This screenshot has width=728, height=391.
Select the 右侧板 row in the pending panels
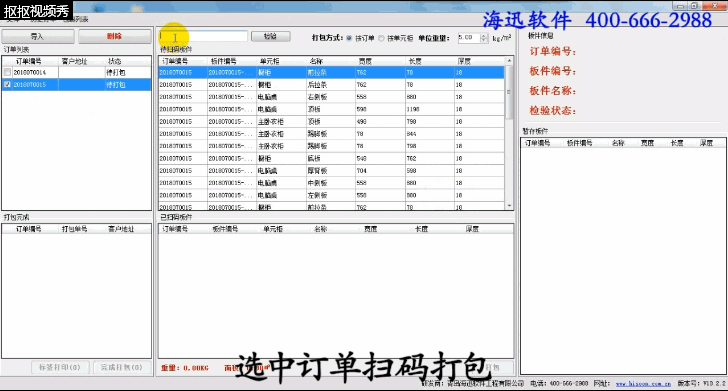(331, 97)
